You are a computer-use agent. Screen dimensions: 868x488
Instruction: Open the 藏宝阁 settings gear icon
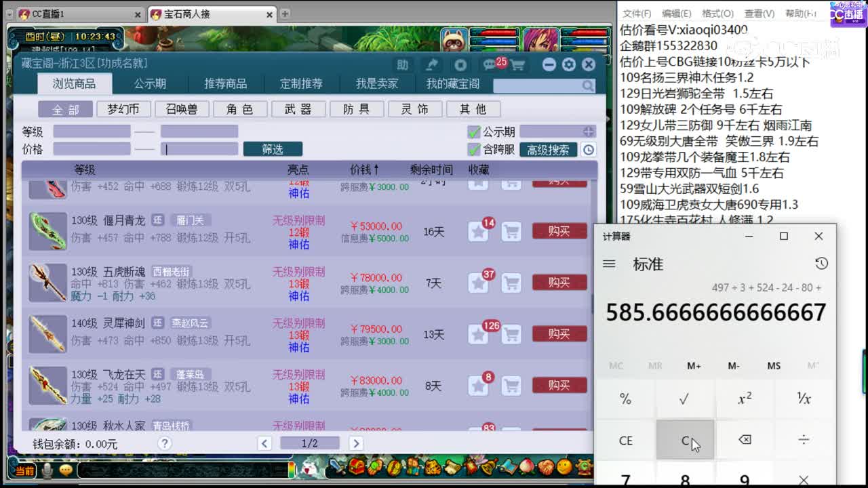click(569, 64)
